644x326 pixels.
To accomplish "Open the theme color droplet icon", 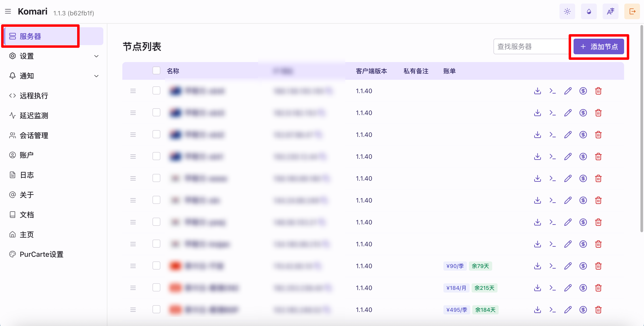I will pyautogui.click(x=589, y=11).
